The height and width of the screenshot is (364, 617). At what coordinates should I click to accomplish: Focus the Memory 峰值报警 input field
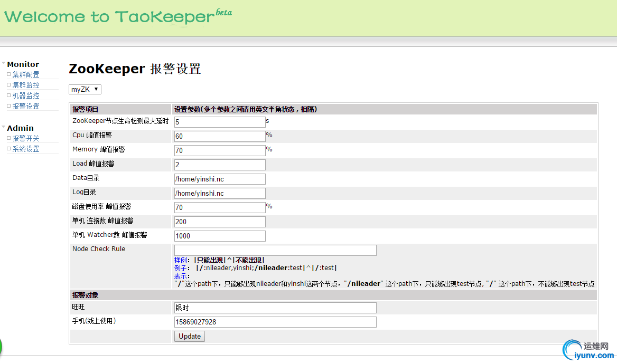220,150
